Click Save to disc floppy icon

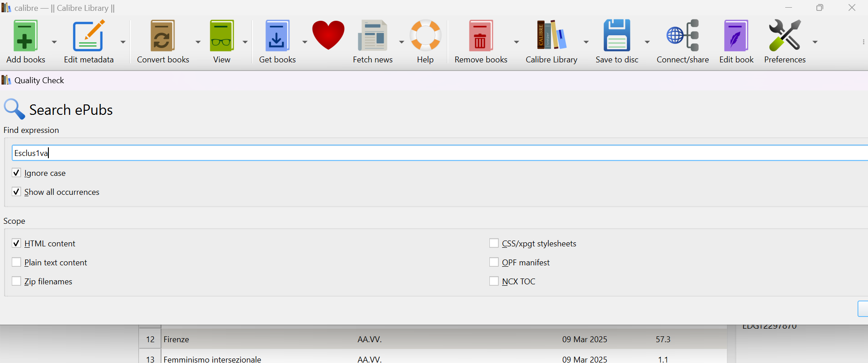617,35
